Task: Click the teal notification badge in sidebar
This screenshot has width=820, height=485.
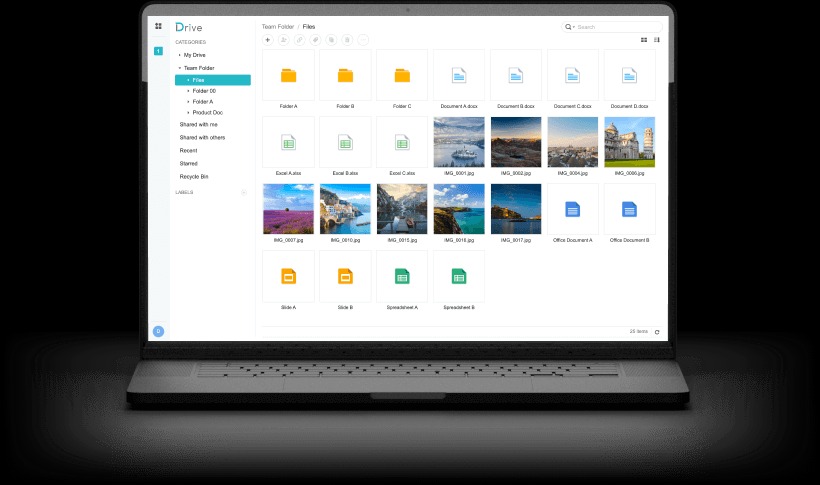Action: pyautogui.click(x=158, y=51)
